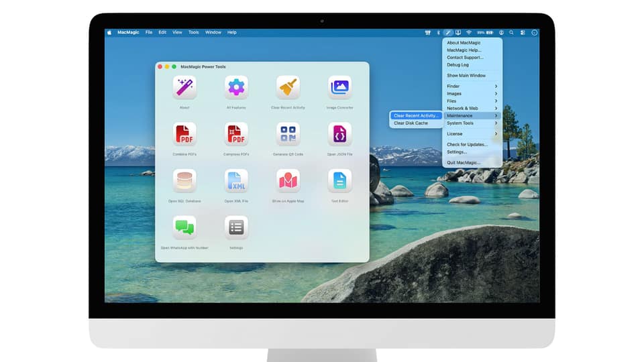Open the About magic wand tile
This screenshot has width=644, height=362.
(x=184, y=87)
